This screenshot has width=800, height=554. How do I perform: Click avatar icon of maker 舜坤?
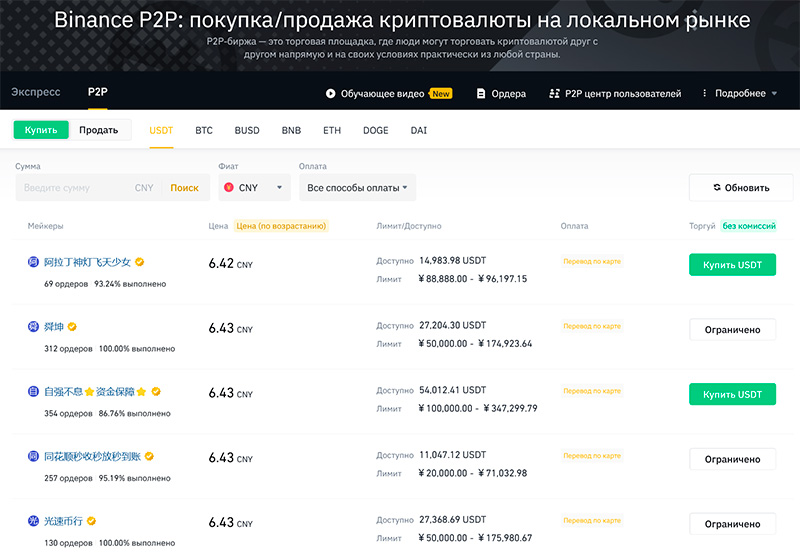[x=34, y=327]
